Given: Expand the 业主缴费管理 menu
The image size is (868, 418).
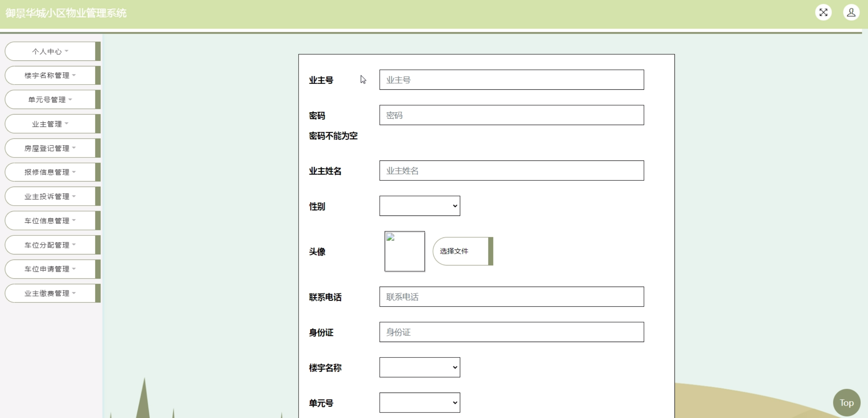Looking at the screenshot, I should (x=50, y=293).
